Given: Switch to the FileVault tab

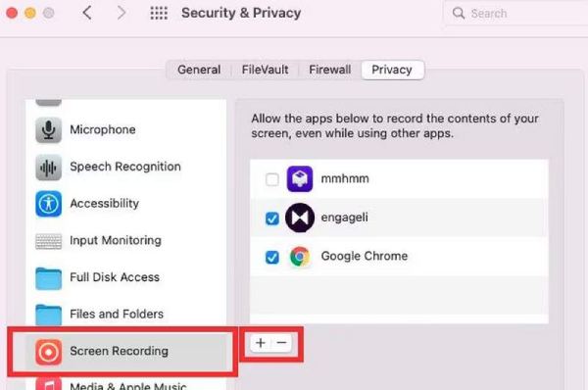Looking at the screenshot, I should pyautogui.click(x=266, y=70).
